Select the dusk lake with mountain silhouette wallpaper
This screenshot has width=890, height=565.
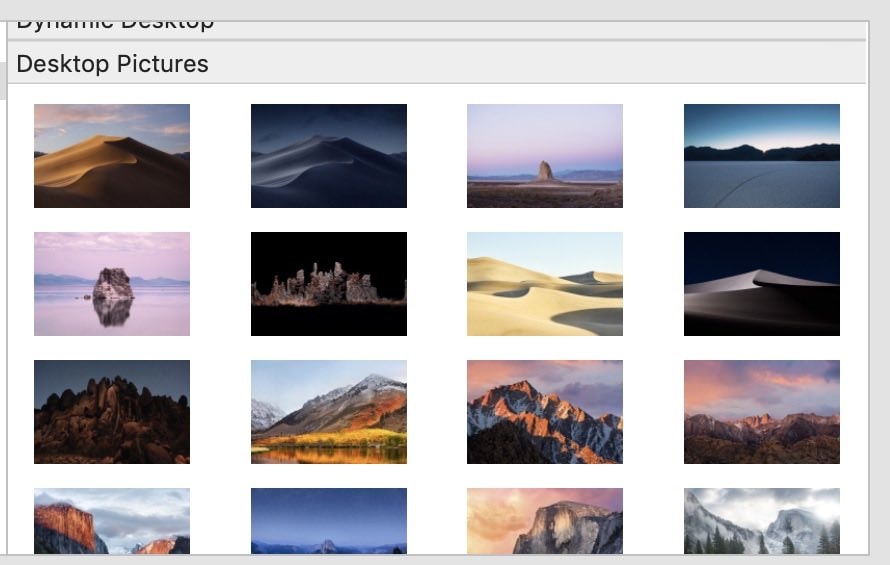coord(762,156)
